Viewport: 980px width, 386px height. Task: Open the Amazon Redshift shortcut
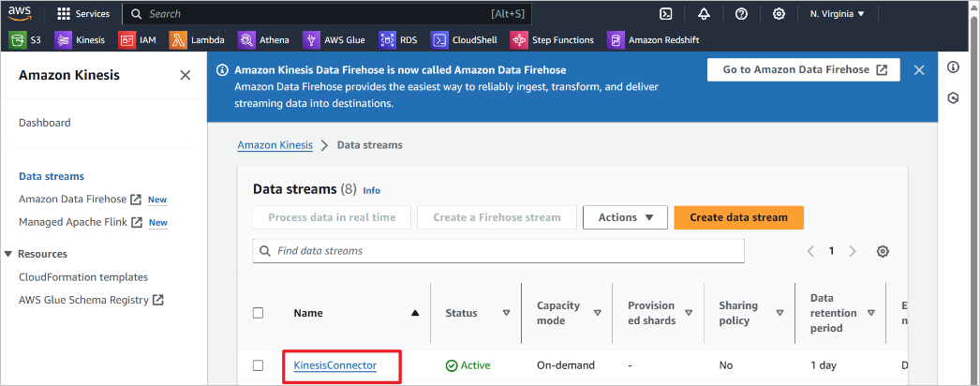coord(653,40)
